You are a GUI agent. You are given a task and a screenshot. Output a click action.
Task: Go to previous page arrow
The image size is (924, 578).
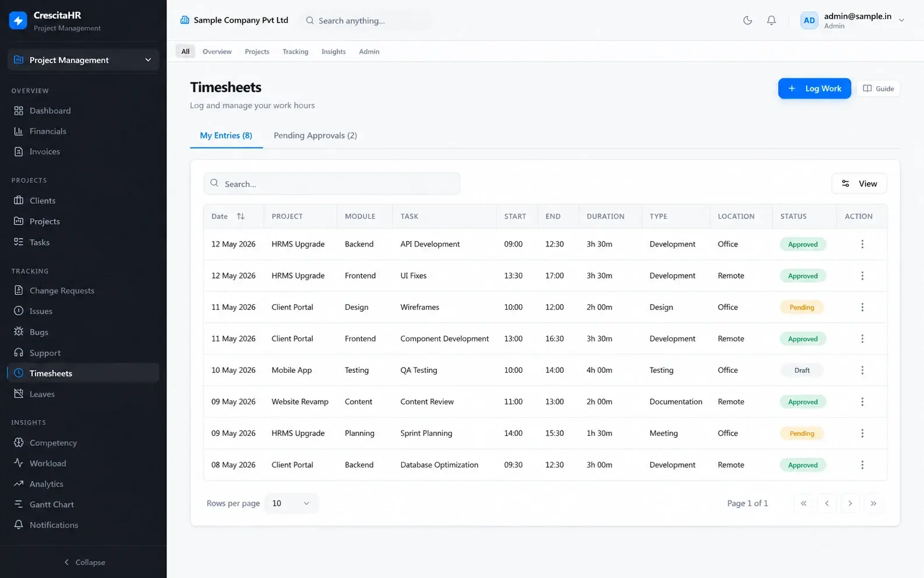[x=827, y=503]
